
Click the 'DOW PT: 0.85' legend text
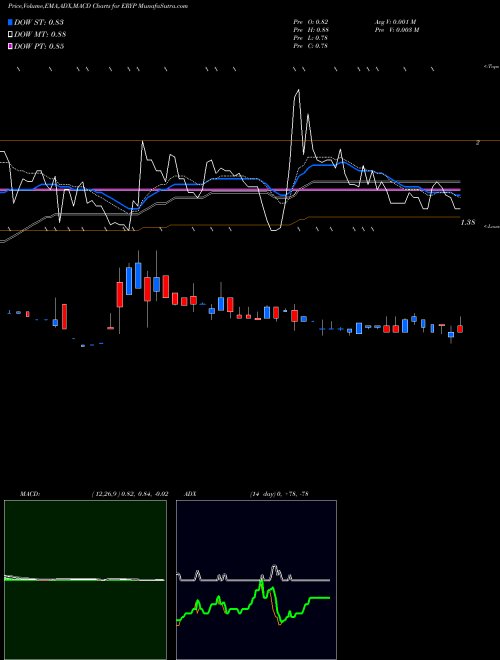tap(39, 46)
